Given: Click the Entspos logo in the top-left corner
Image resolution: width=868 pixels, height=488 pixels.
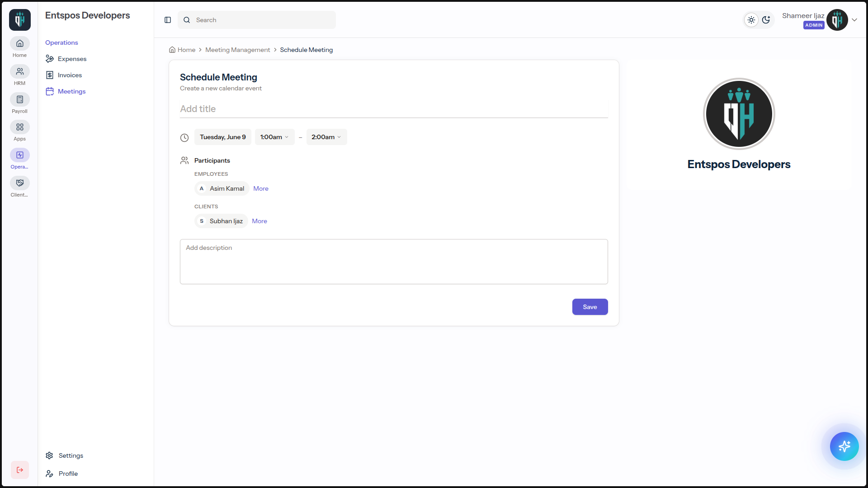Looking at the screenshot, I should (20, 20).
